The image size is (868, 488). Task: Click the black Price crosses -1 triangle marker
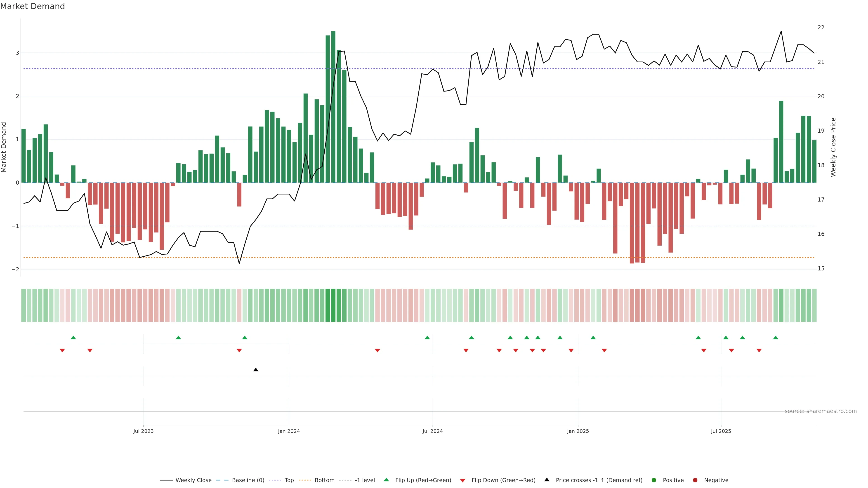pos(256,370)
